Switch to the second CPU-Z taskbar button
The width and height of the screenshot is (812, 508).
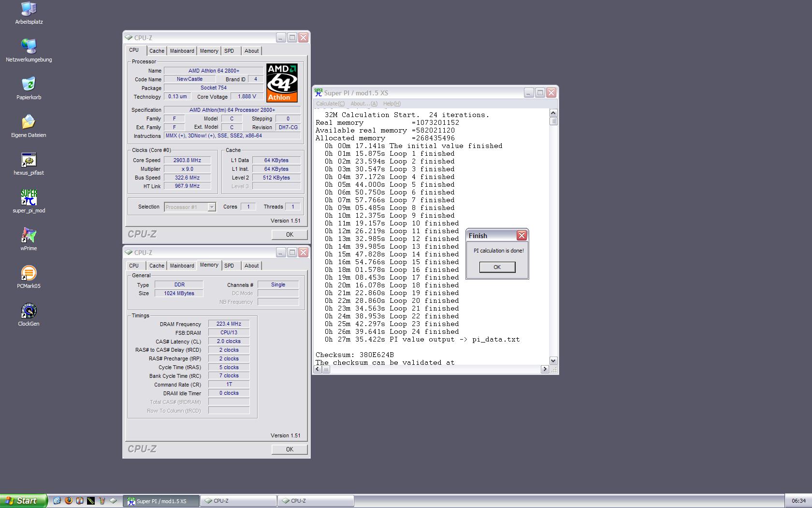(316, 501)
